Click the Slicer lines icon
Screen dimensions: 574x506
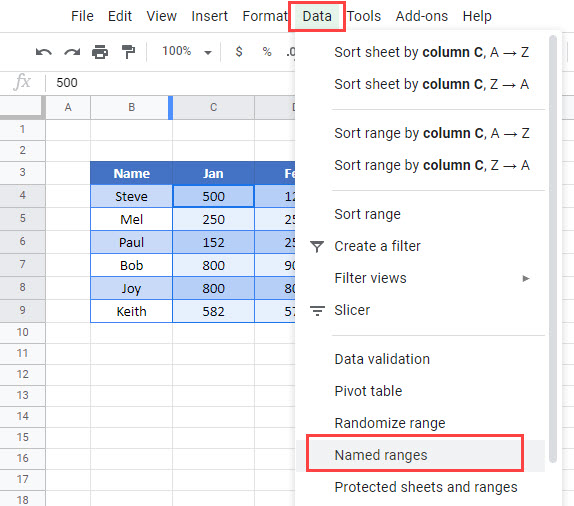(317, 310)
